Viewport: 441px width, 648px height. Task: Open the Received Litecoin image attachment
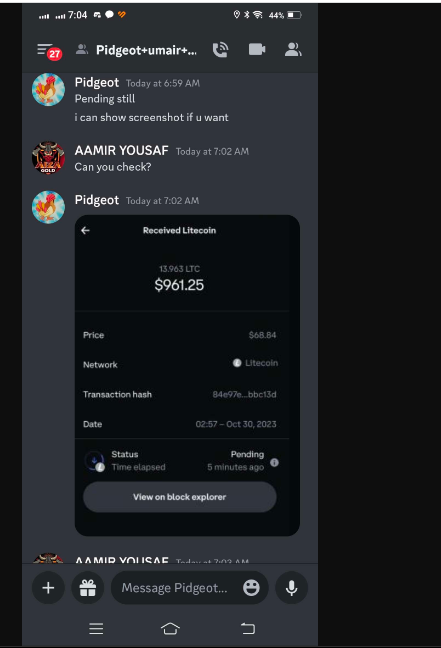click(x=187, y=375)
